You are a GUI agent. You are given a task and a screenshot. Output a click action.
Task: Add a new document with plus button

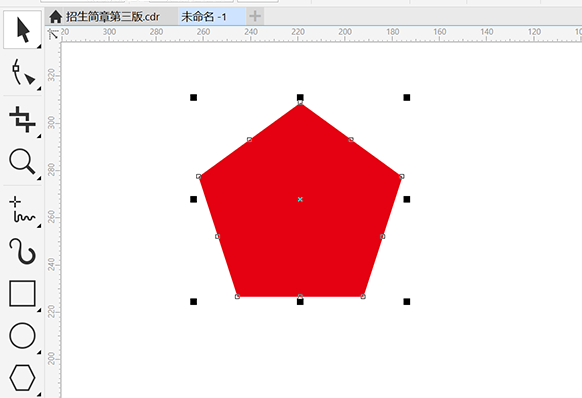[255, 16]
